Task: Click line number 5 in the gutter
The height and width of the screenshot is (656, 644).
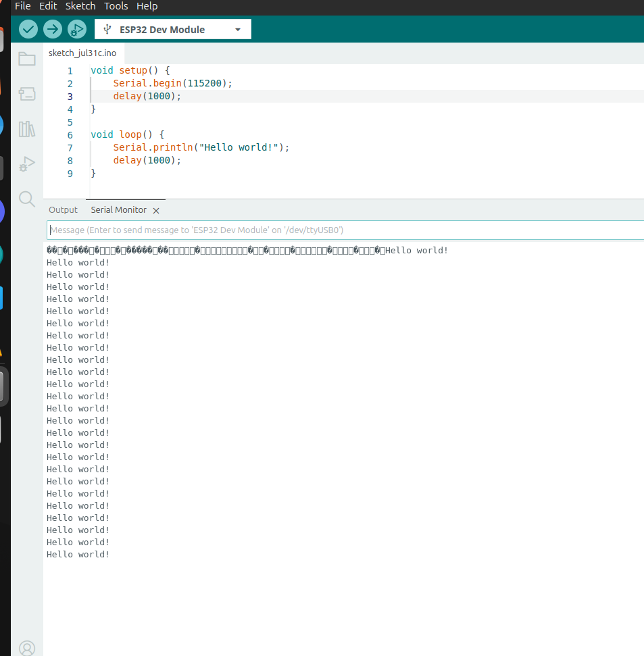Action: (70, 122)
